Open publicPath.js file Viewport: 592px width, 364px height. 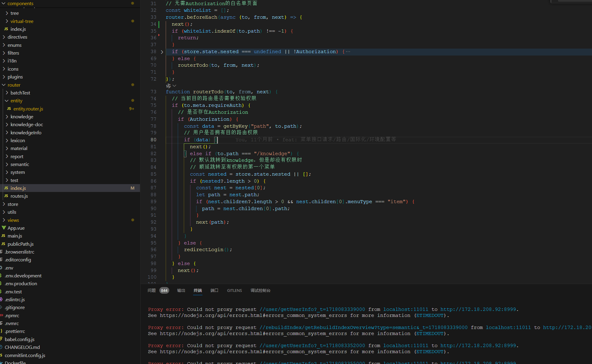[21, 244]
